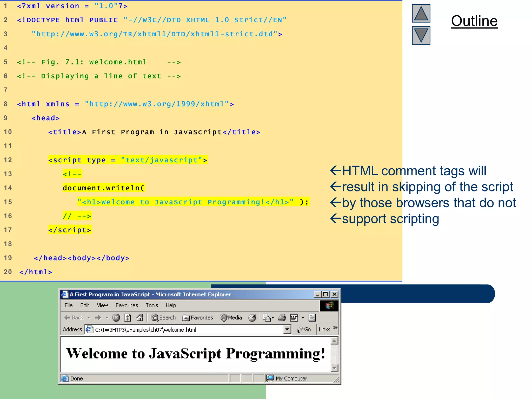Screen dimensions: 532x399
Task: Click the scrollbar up arrow in IE
Action: 335,340
